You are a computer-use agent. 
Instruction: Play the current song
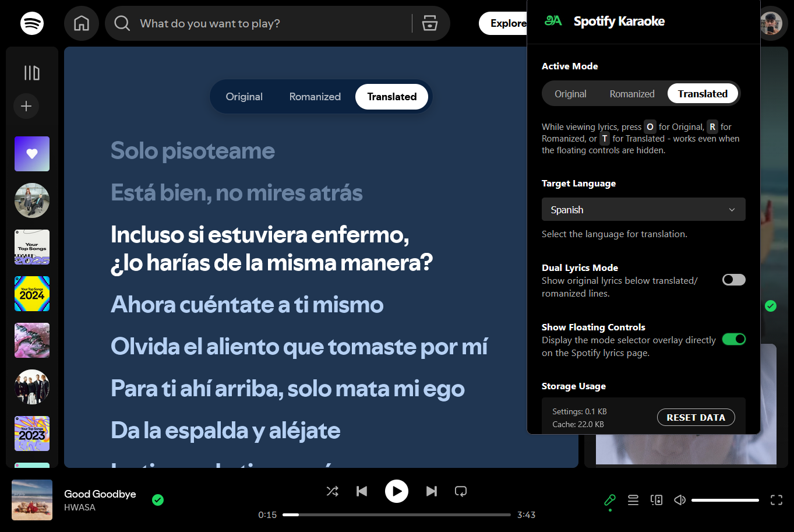(x=397, y=491)
